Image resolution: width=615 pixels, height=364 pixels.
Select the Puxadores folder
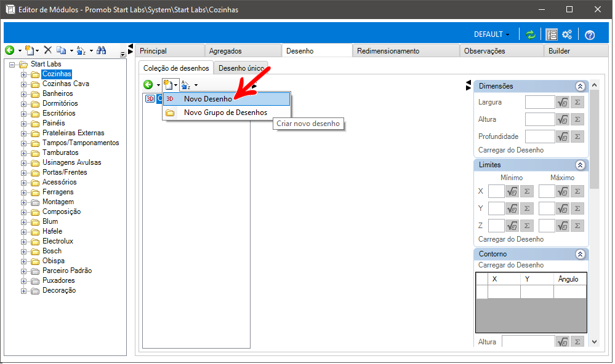click(58, 280)
